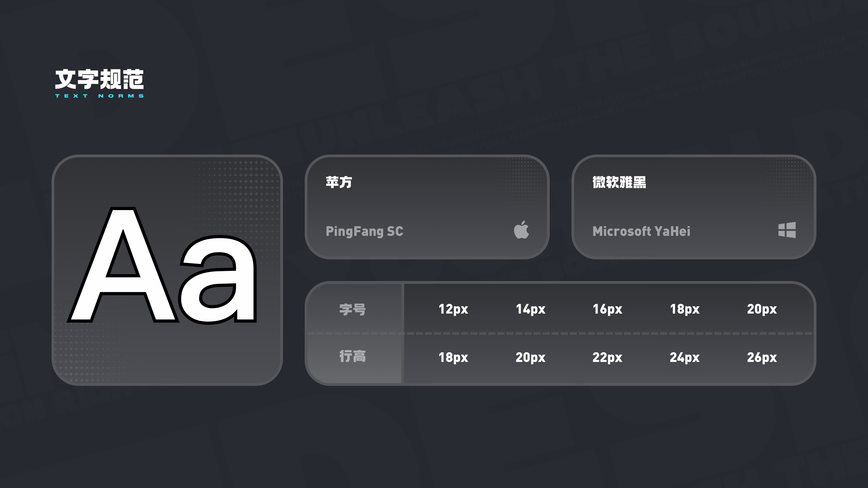
Task: Click the 字号 row header
Action: pos(352,310)
